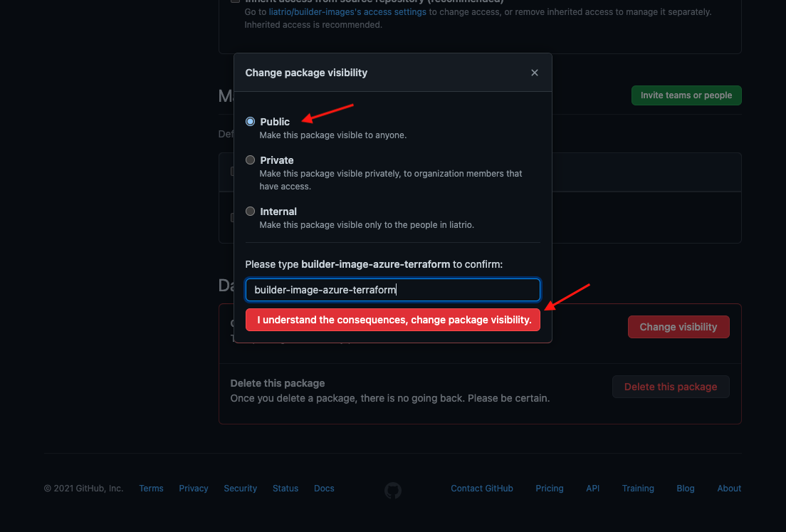
Task: Open the Pricing footer link
Action: (550, 489)
